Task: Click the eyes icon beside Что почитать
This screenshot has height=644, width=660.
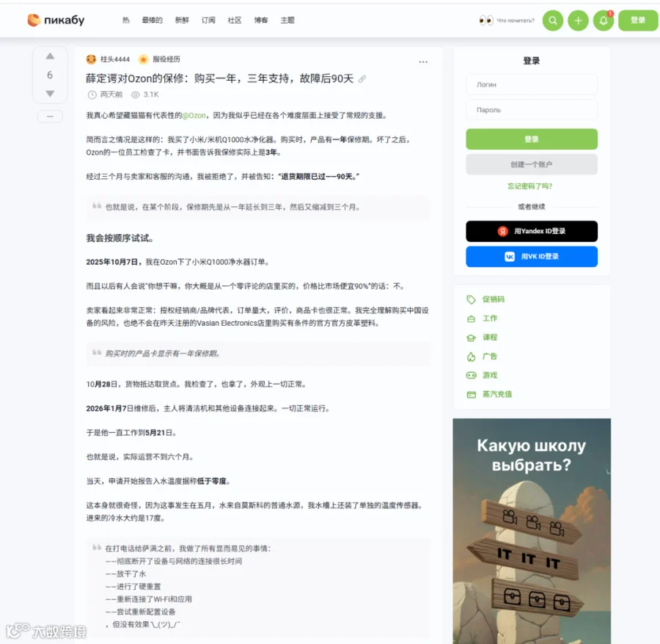Action: 486,21
